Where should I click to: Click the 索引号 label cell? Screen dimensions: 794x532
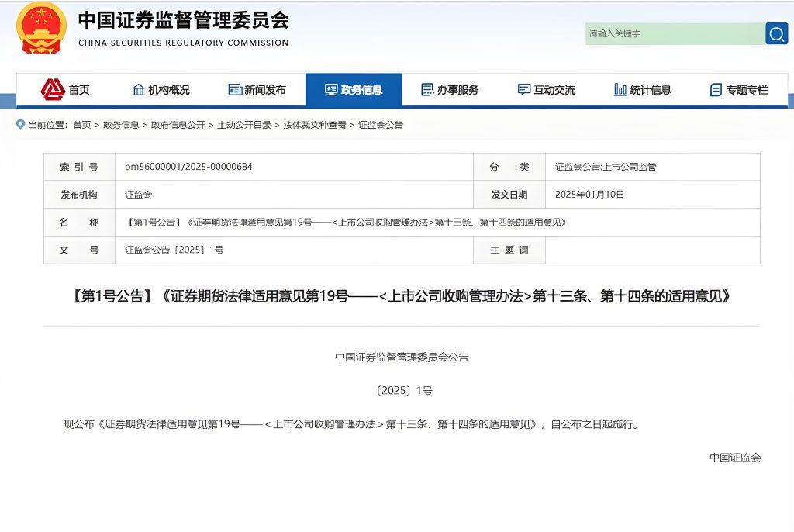(80, 167)
